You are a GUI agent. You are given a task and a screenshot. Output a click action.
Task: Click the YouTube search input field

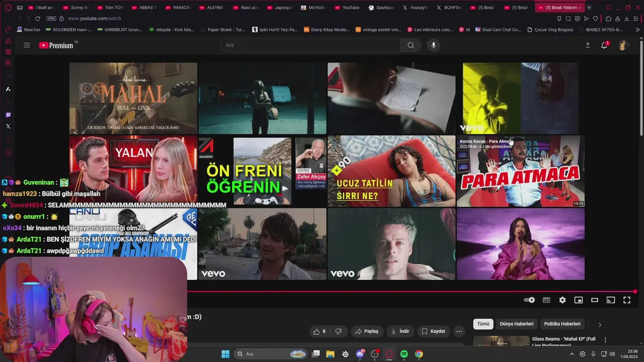coord(310,45)
